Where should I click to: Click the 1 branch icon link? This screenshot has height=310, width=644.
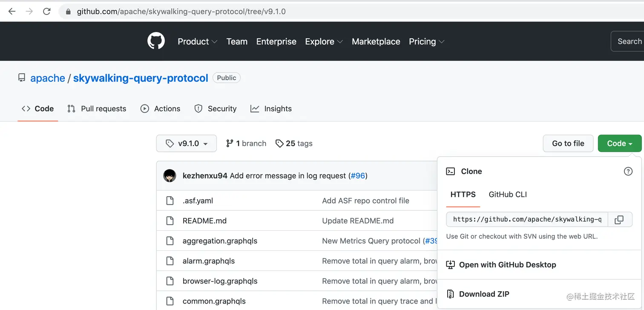coord(246,143)
